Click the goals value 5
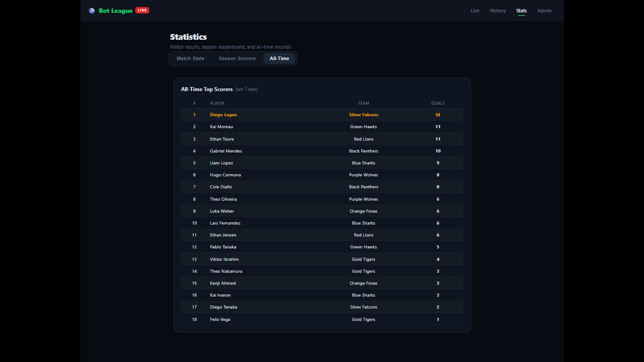The image size is (644, 362). pyautogui.click(x=438, y=247)
